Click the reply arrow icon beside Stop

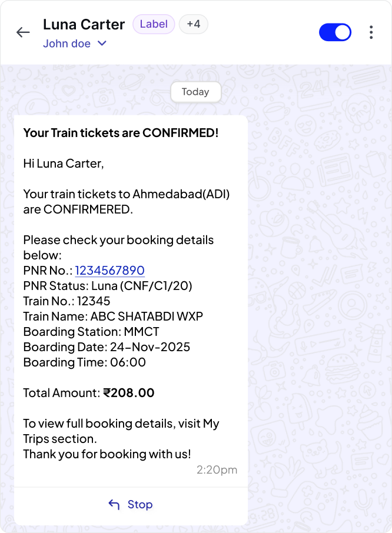pos(114,504)
